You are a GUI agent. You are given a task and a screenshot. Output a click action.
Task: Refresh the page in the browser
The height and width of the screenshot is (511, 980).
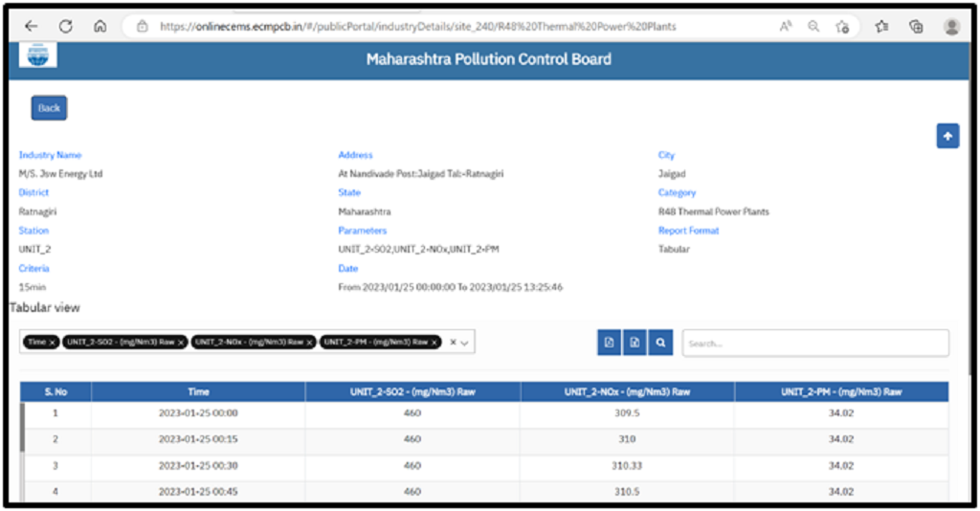click(66, 27)
